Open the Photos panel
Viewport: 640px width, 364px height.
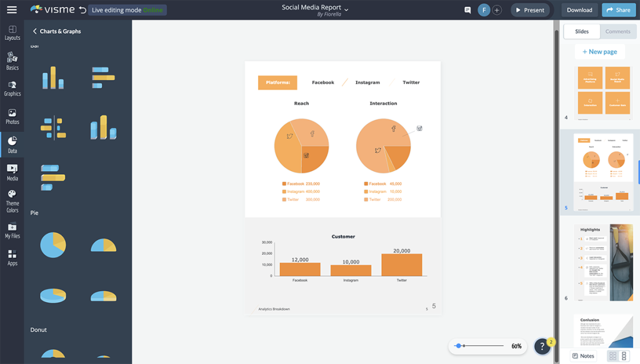[12, 116]
